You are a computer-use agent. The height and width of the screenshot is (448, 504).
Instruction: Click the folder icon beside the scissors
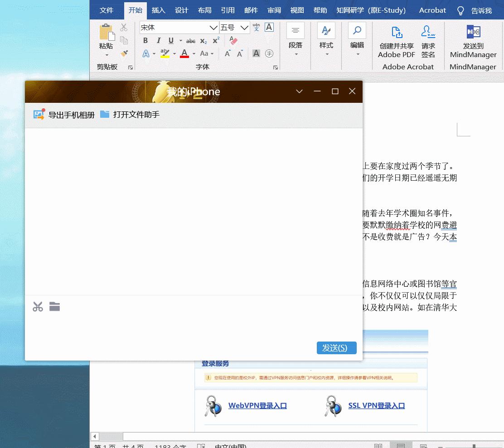tap(54, 307)
